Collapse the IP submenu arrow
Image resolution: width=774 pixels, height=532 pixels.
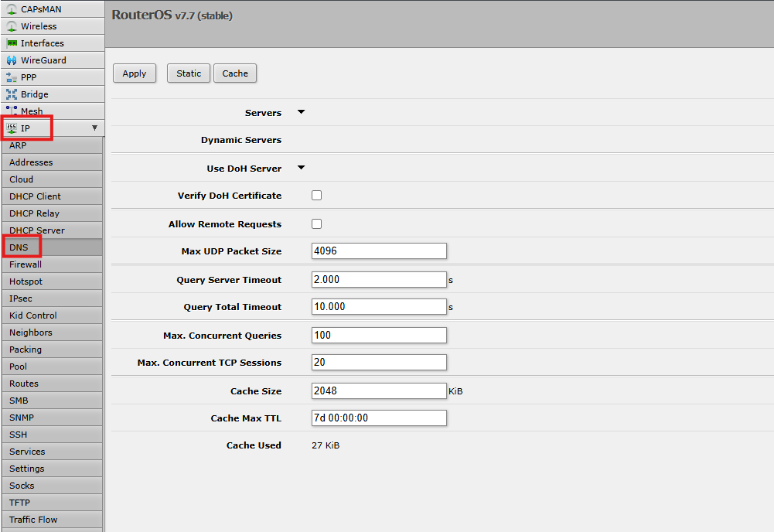pos(94,128)
